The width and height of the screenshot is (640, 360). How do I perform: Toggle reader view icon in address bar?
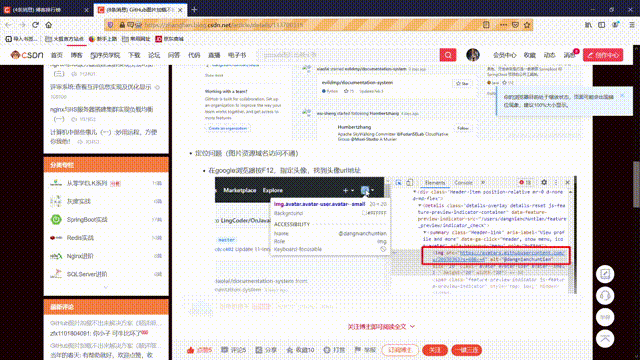[486, 25]
